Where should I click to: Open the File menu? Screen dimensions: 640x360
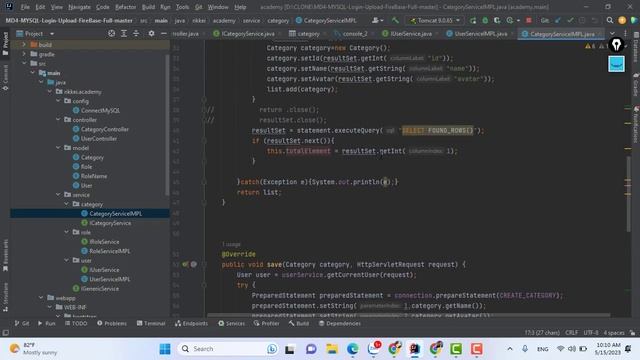[x=25, y=7]
